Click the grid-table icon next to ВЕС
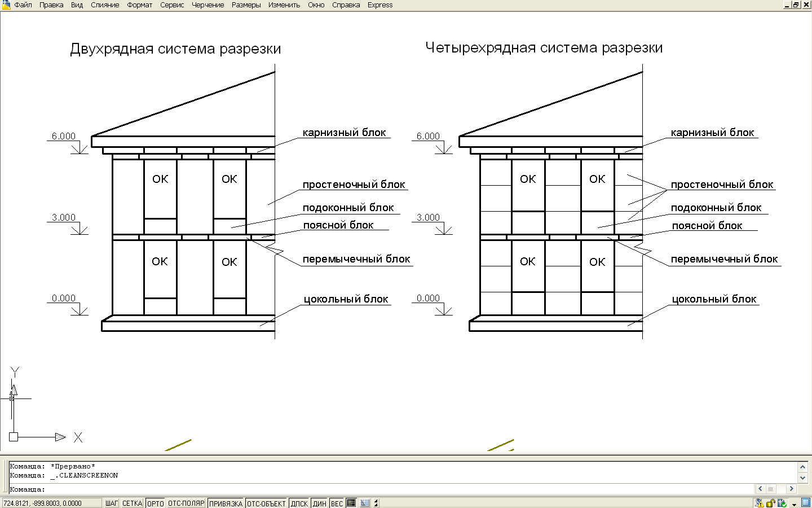Image resolution: width=812 pixels, height=508 pixels. tap(365, 503)
